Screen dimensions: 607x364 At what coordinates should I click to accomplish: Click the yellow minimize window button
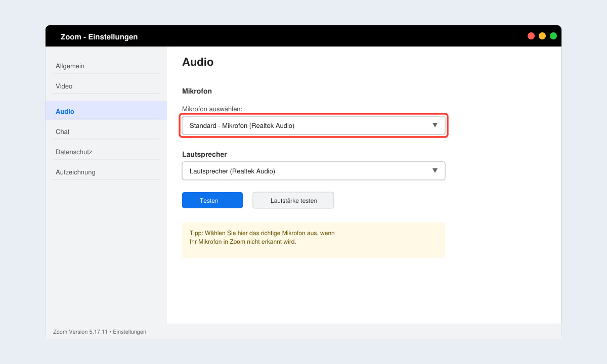[x=542, y=36]
